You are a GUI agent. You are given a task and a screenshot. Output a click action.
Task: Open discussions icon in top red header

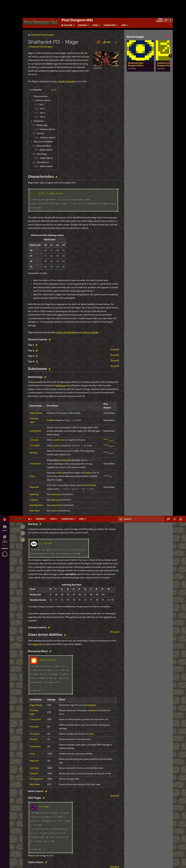pyautogui.click(x=166, y=20)
